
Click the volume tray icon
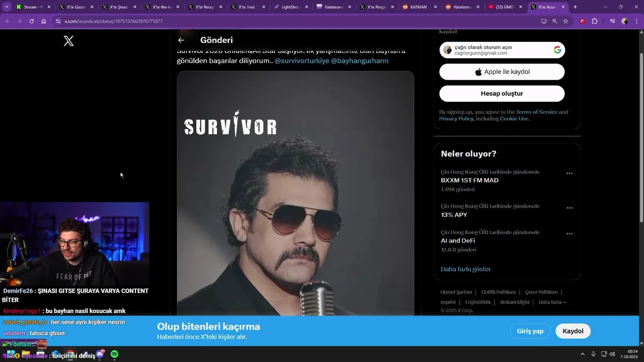coord(612,354)
